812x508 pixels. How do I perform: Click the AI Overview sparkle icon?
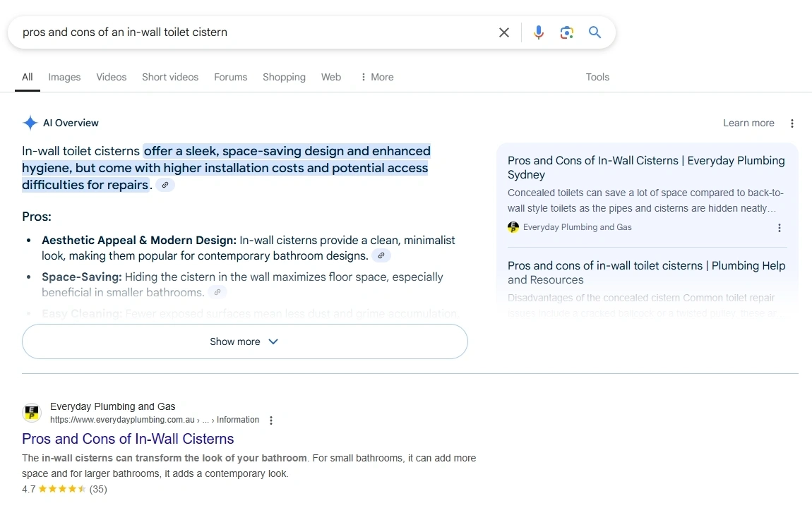point(30,123)
